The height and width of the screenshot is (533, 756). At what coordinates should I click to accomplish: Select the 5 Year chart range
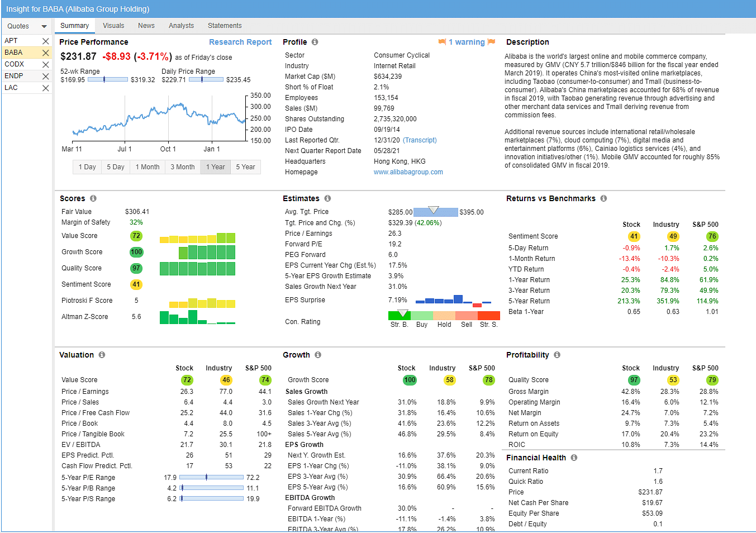pos(245,167)
